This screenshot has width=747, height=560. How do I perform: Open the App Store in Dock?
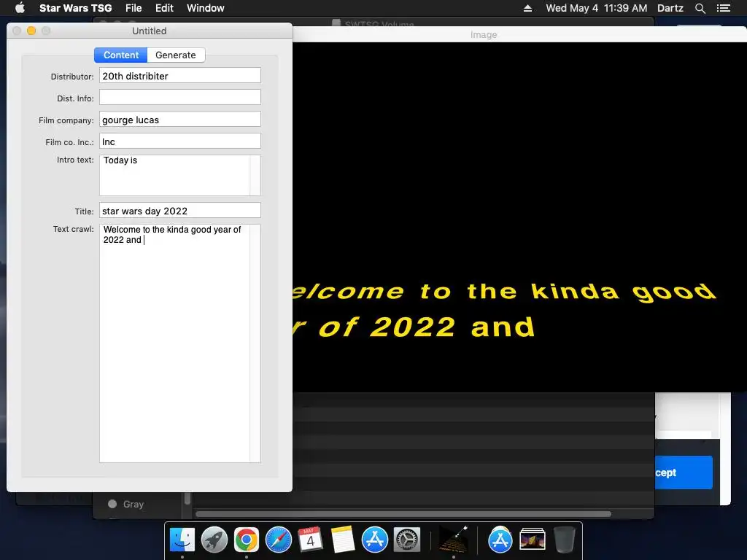tap(375, 540)
